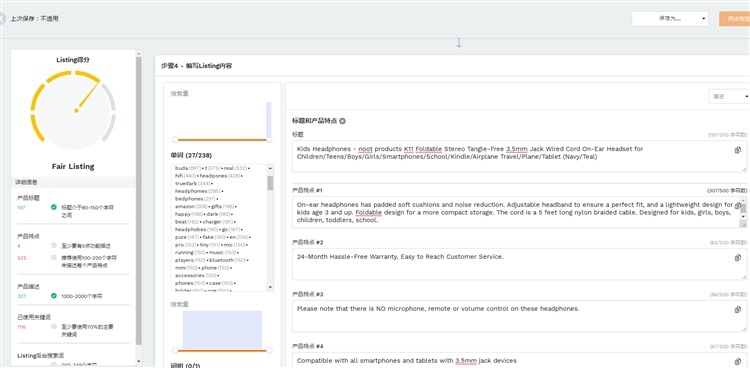Click the 单词 keyword list scrollbar thumb

(x=270, y=183)
